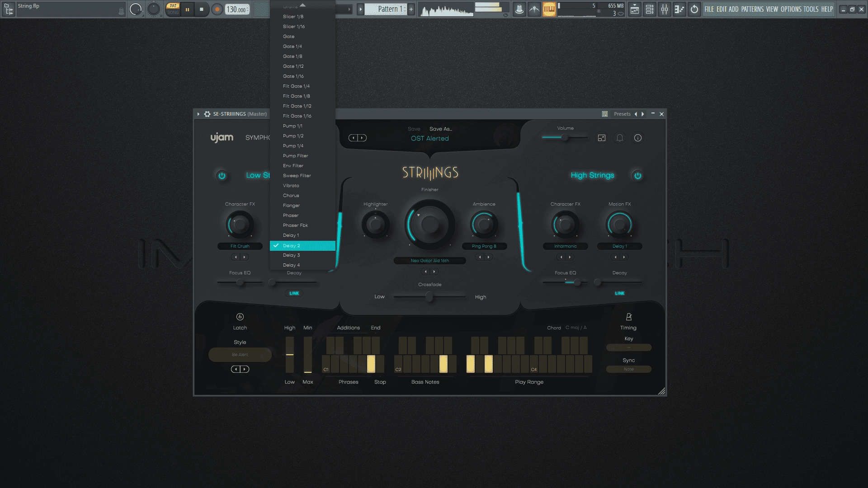The image size is (868, 488).
Task: Toggle typing keyboard to piano icon
Action: tap(549, 9)
